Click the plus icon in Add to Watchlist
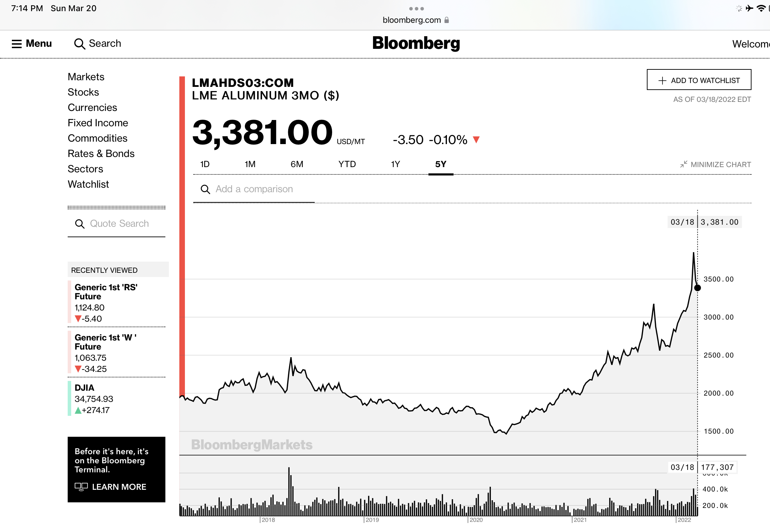This screenshot has height=532, width=770. point(662,81)
